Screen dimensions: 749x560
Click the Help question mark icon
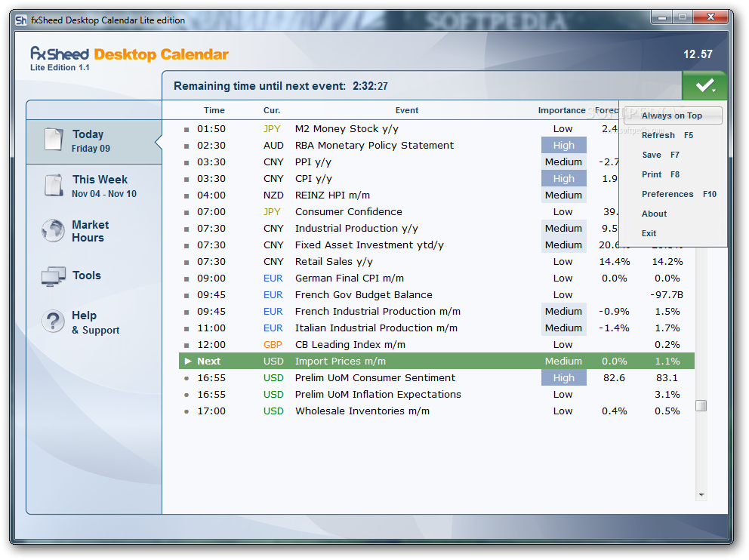click(53, 322)
